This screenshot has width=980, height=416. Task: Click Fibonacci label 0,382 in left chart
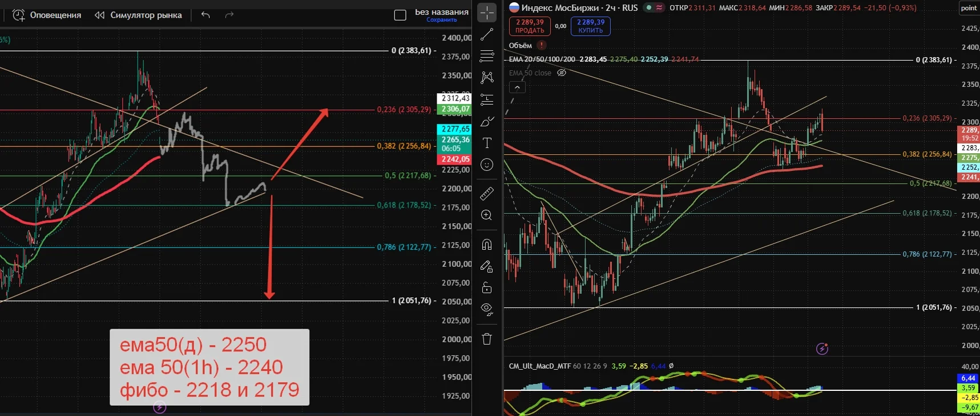(x=404, y=146)
